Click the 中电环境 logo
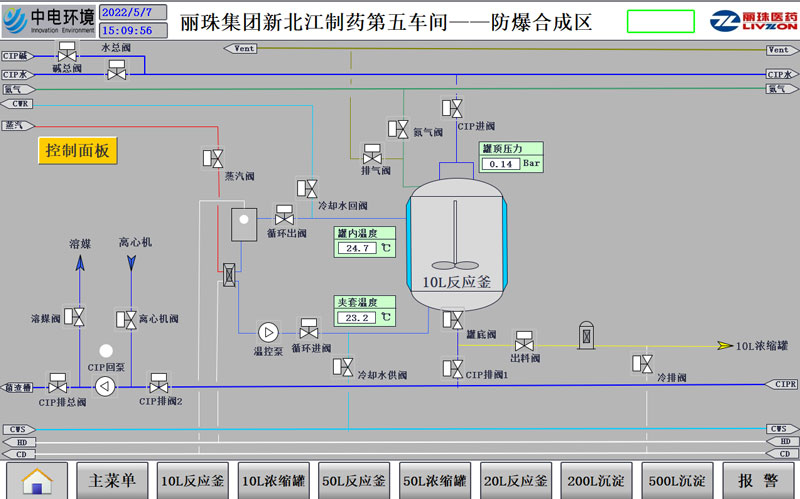800x499 pixels. (x=48, y=21)
